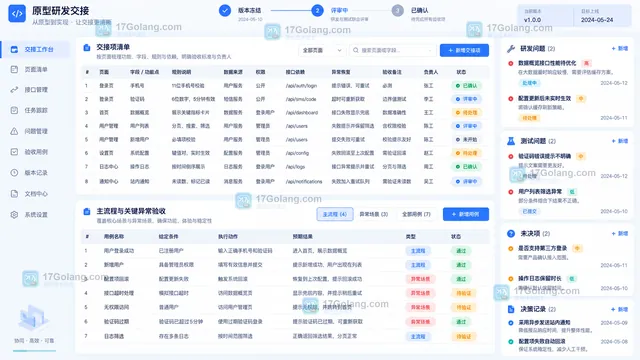Click the 交接项清单 panel header icon
Screen dimensions: 640x360
[87, 48]
